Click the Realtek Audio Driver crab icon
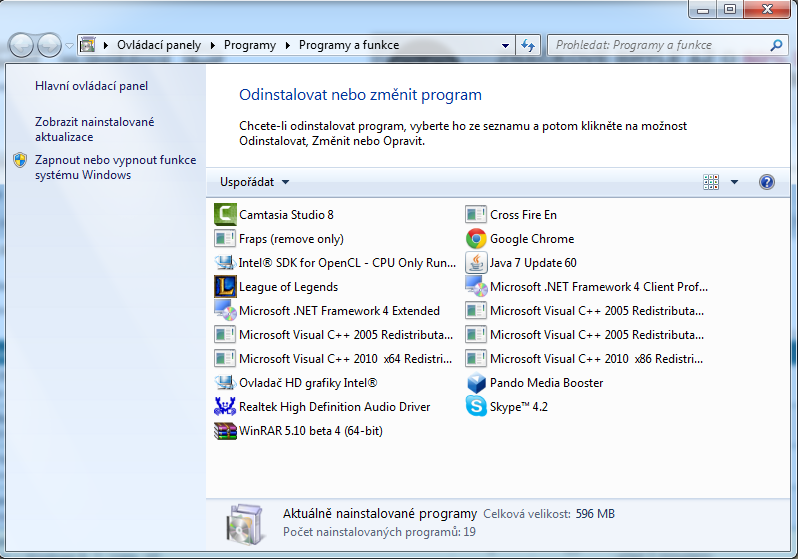 point(225,406)
